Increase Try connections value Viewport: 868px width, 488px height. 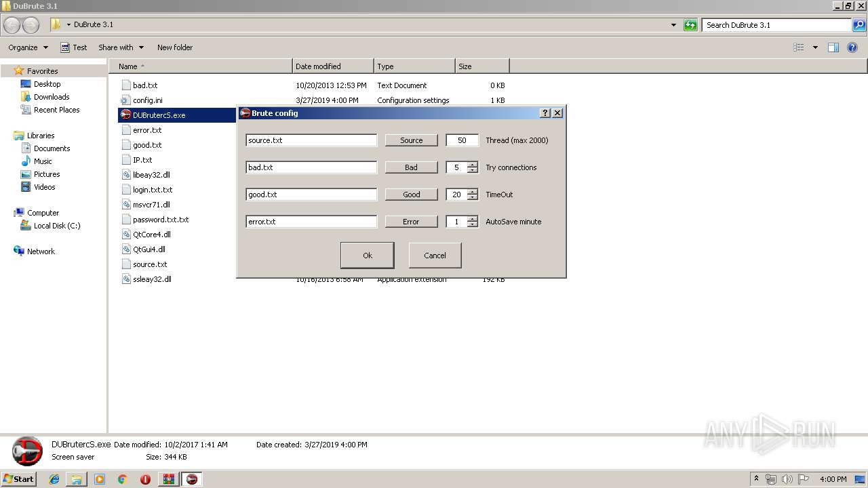point(472,165)
